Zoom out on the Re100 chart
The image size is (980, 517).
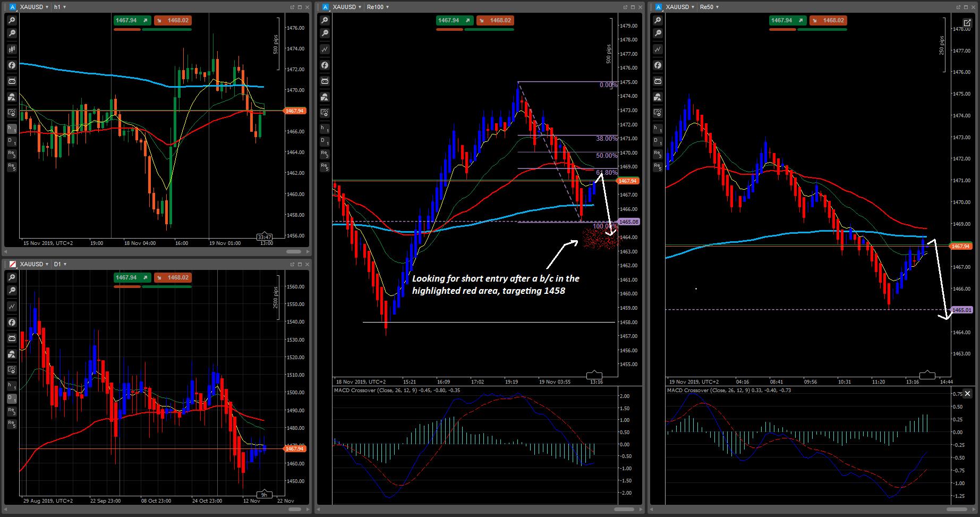pos(325,33)
